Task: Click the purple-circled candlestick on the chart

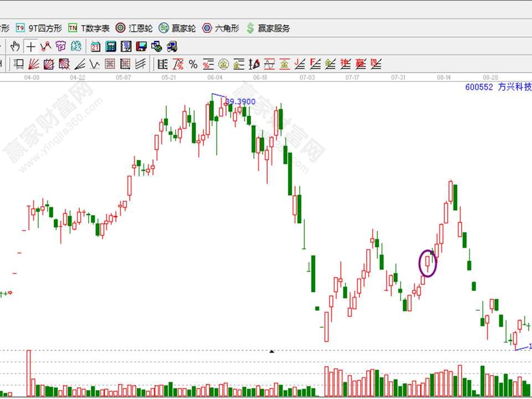Action: [x=428, y=263]
